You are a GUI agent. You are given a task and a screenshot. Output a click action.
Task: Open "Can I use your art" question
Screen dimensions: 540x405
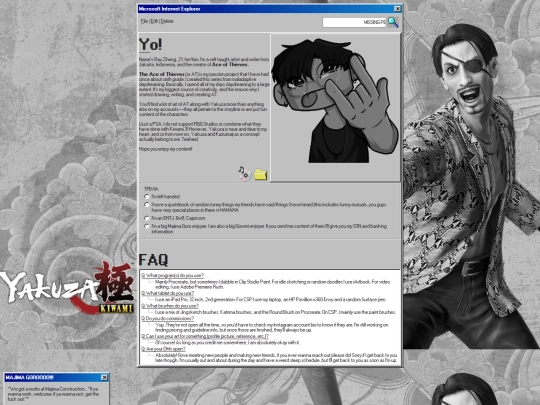[x=205, y=336]
